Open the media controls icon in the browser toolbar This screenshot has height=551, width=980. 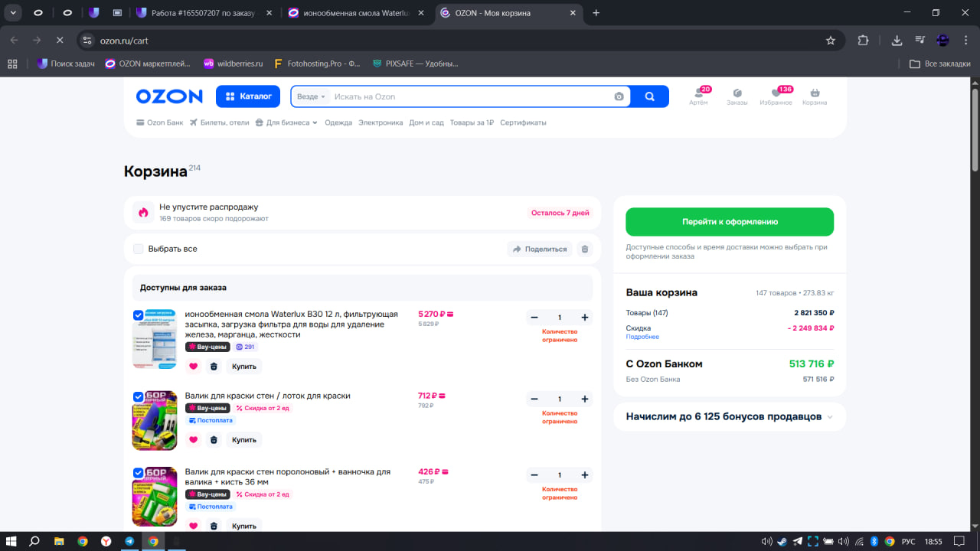pos(920,41)
